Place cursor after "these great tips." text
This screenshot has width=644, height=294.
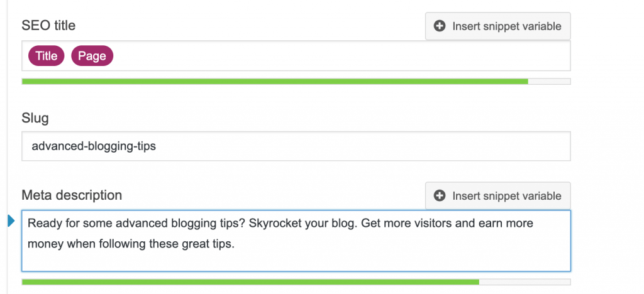tap(235, 244)
